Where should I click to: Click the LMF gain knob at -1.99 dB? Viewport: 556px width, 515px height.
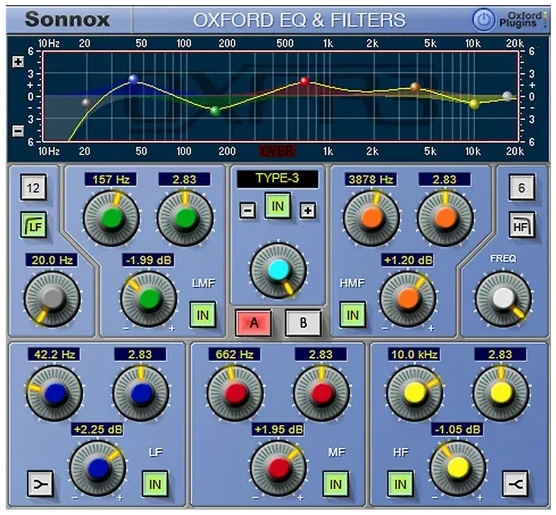tap(149, 299)
